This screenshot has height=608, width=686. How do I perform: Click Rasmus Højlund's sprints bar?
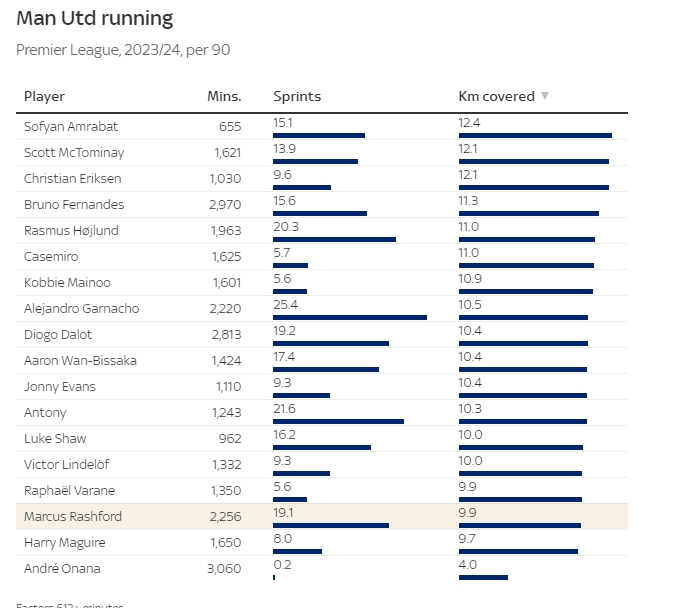click(334, 239)
